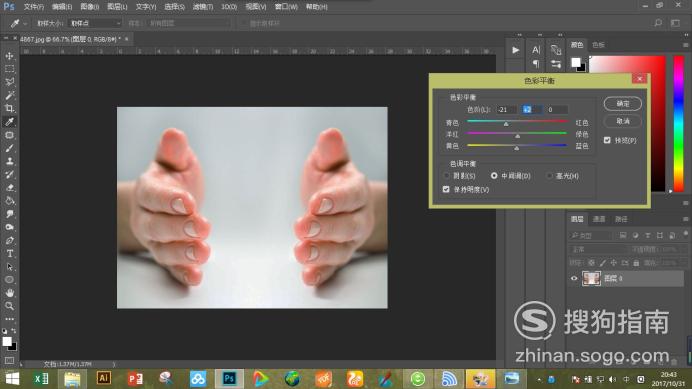The height and width of the screenshot is (389, 692).
Task: Select the Move tool
Action: (x=9, y=56)
